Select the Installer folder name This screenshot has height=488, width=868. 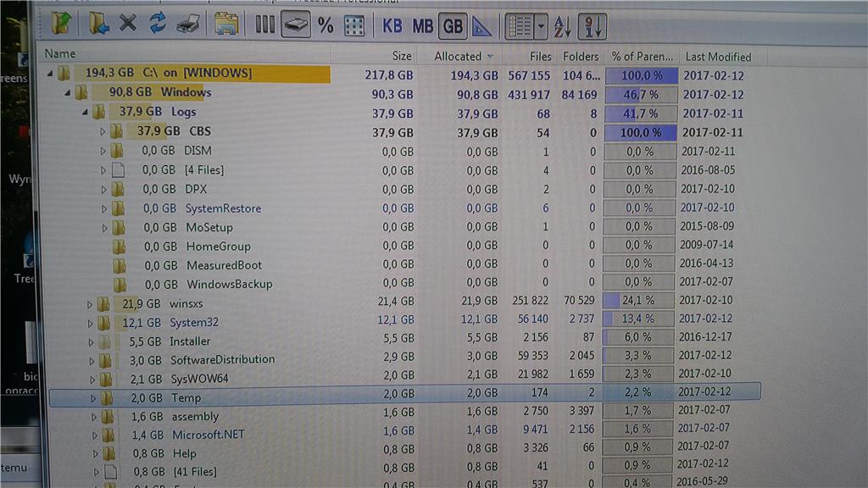click(x=190, y=341)
